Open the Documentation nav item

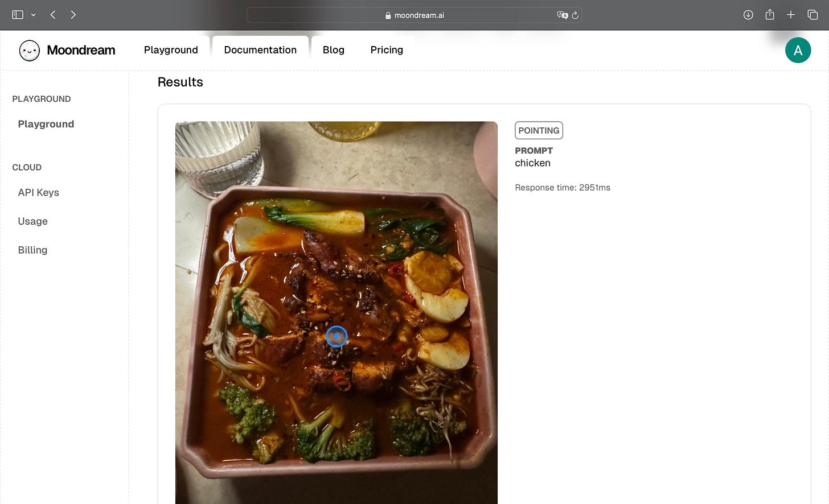(260, 50)
